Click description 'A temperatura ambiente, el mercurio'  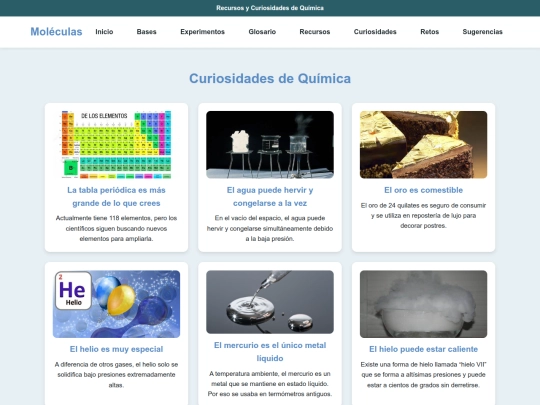270,384
